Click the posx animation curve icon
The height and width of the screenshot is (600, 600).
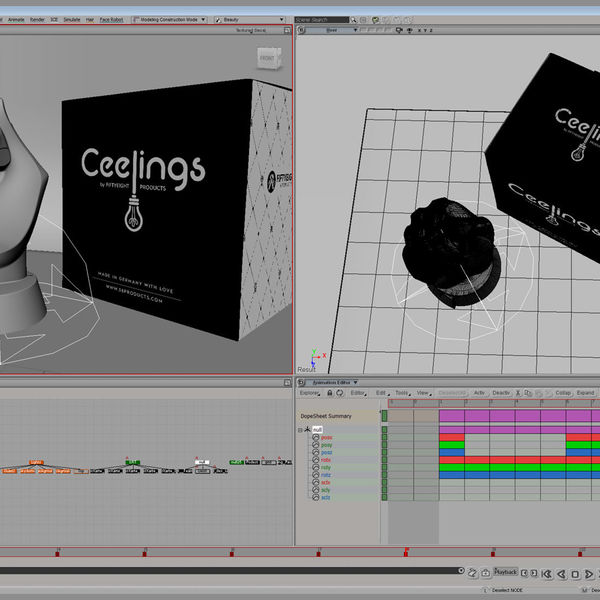tap(316, 438)
